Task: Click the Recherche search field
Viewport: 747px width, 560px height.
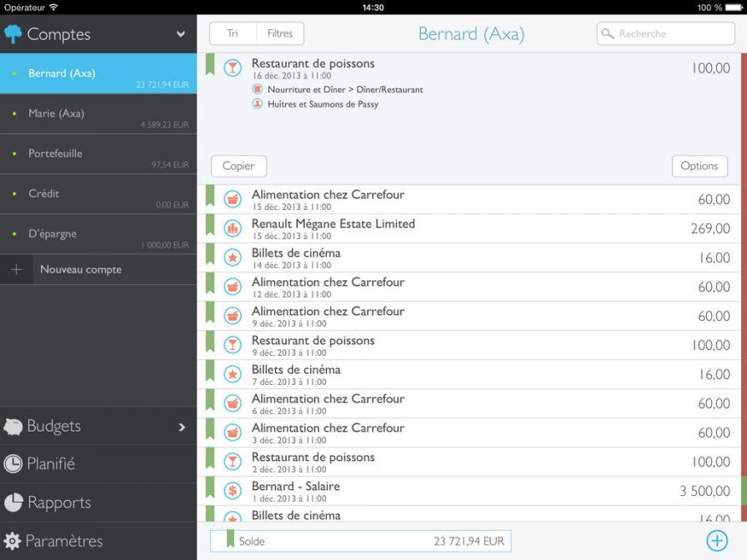Action: click(665, 33)
